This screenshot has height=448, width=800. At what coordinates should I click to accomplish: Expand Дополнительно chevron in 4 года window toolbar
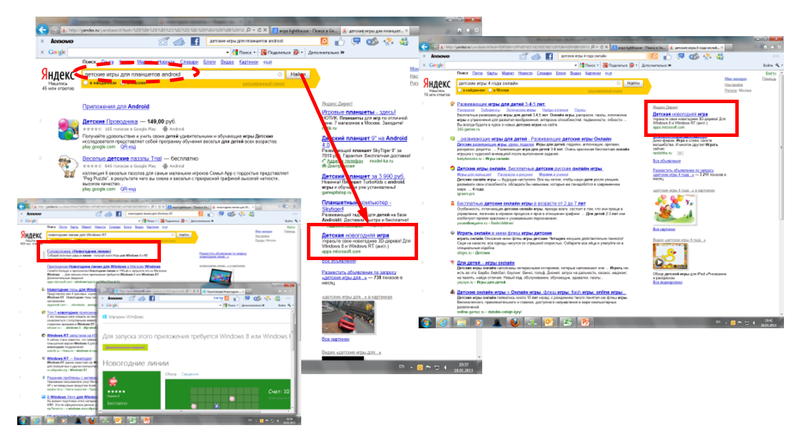pyautogui.click(x=670, y=65)
